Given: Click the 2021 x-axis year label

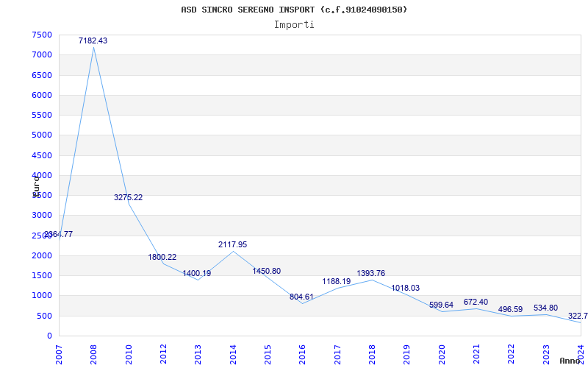Looking at the screenshot, I should coord(476,355).
